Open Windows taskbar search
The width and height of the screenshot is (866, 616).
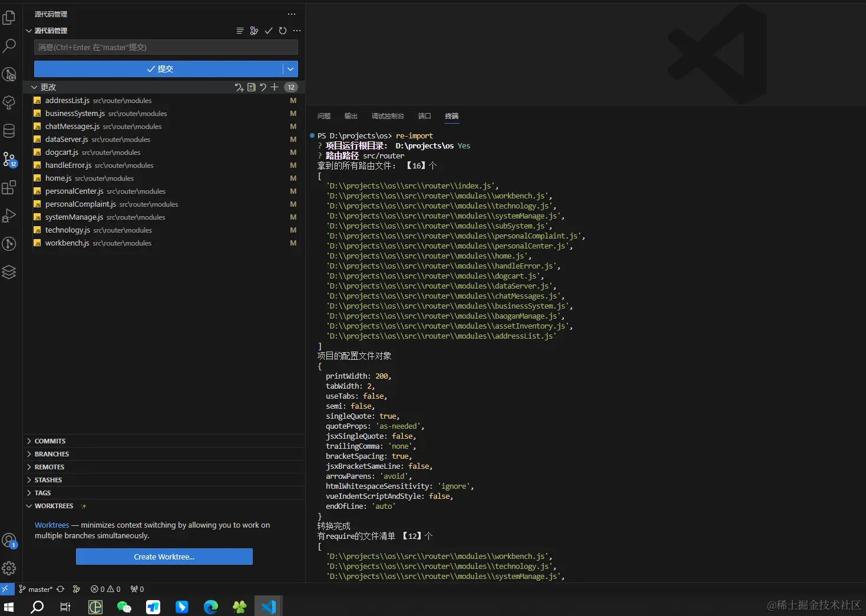point(37,607)
